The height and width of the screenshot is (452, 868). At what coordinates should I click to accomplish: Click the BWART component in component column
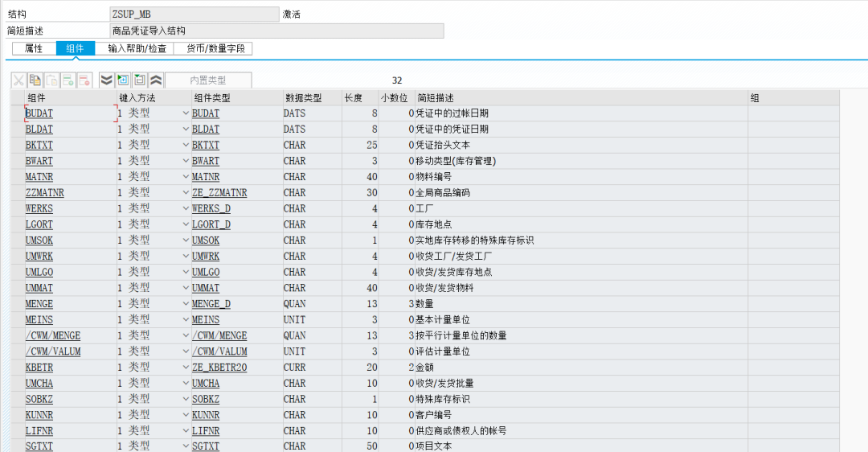39,161
